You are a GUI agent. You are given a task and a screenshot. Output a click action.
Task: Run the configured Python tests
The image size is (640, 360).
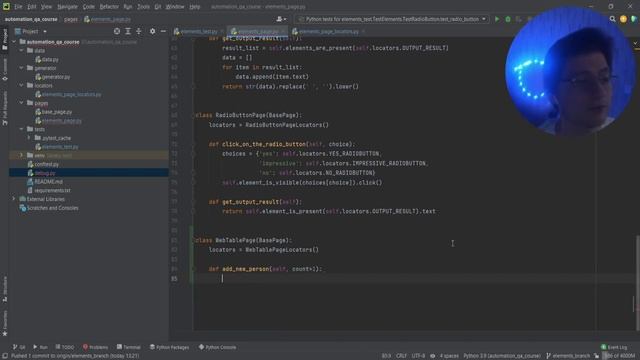[497, 19]
